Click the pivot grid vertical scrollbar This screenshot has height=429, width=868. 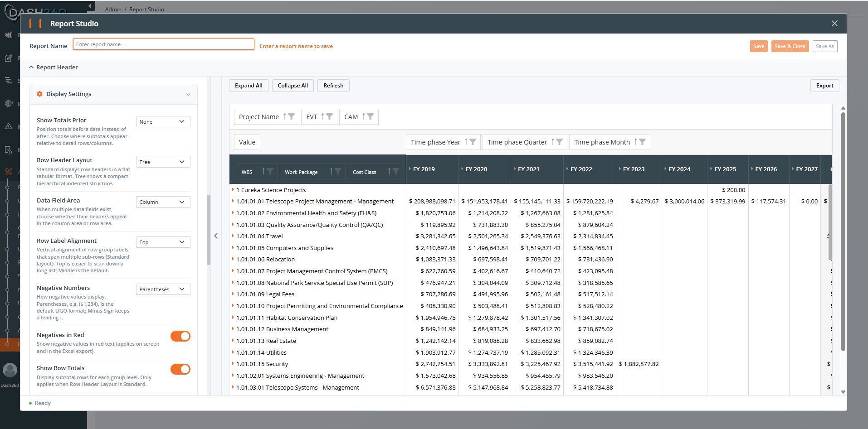click(830, 222)
